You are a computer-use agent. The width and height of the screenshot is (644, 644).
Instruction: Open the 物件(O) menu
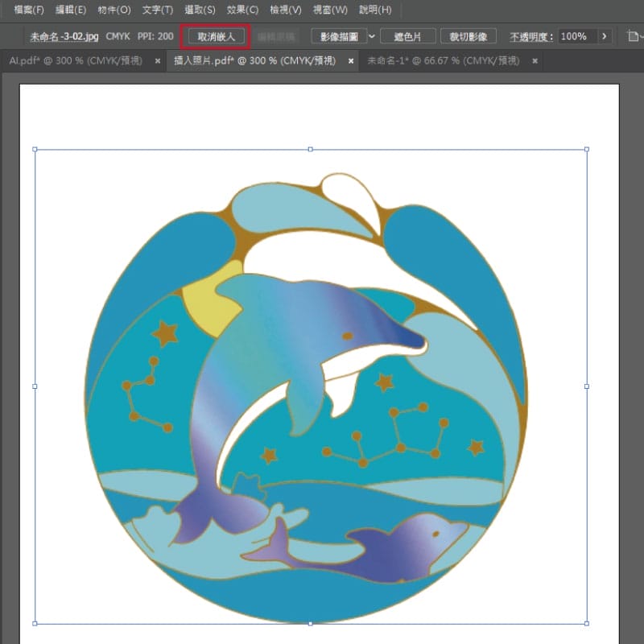114,10
